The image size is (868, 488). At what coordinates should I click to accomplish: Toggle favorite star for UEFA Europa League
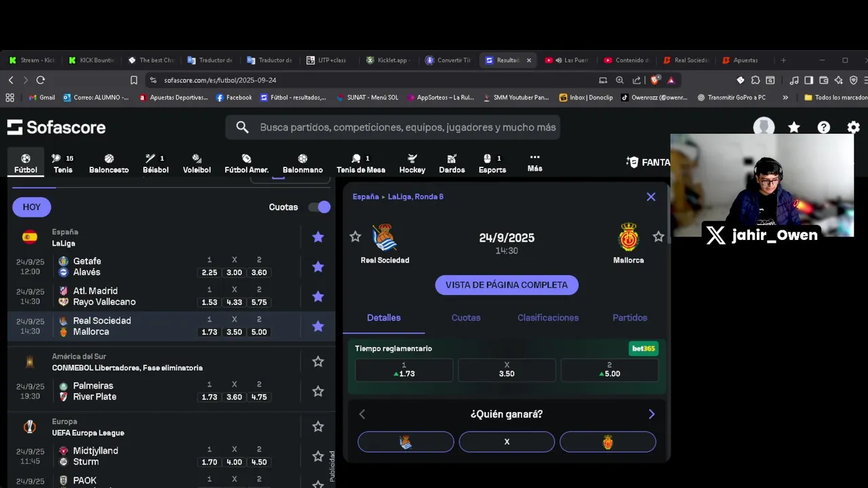pyautogui.click(x=318, y=426)
